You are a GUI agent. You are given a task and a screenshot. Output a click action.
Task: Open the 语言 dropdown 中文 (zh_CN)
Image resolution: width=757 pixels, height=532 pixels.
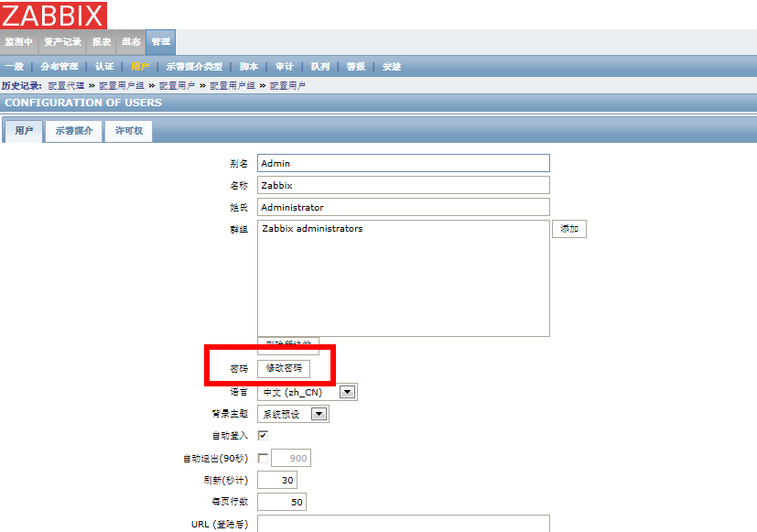(x=308, y=392)
